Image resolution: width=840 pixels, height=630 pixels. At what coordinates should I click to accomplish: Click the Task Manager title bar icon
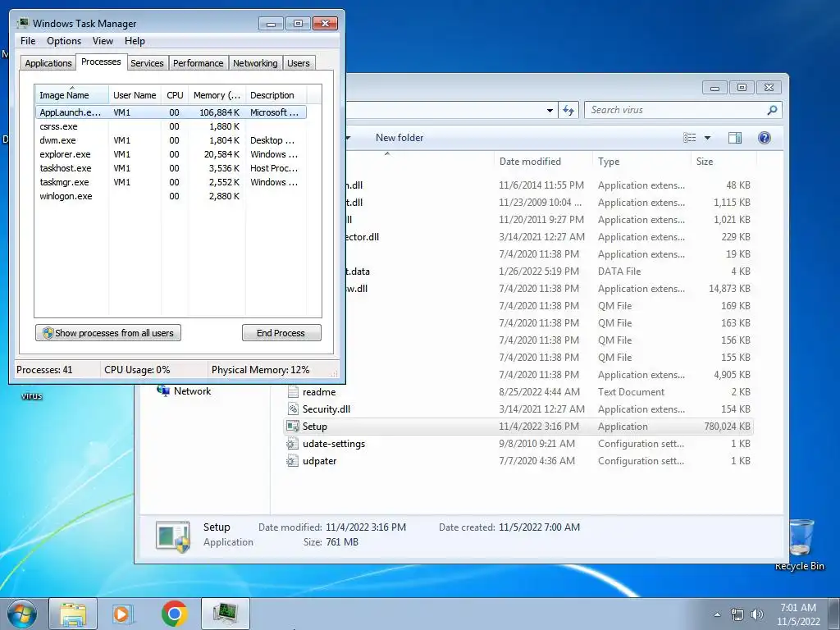coord(23,24)
